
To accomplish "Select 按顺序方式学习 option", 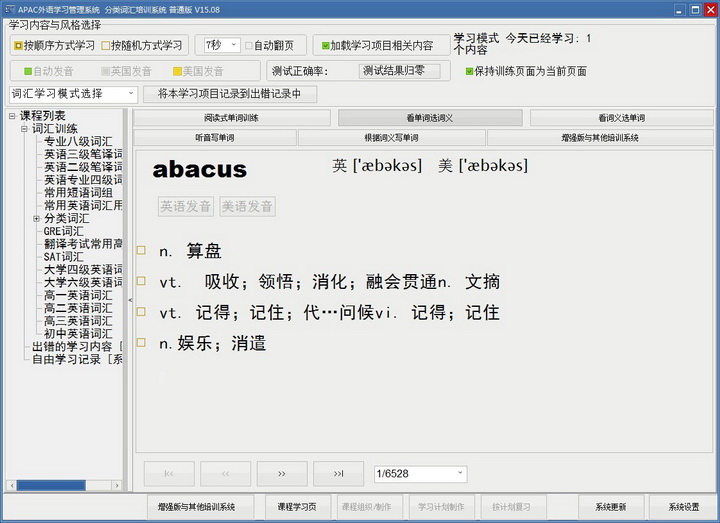I will click(x=54, y=45).
